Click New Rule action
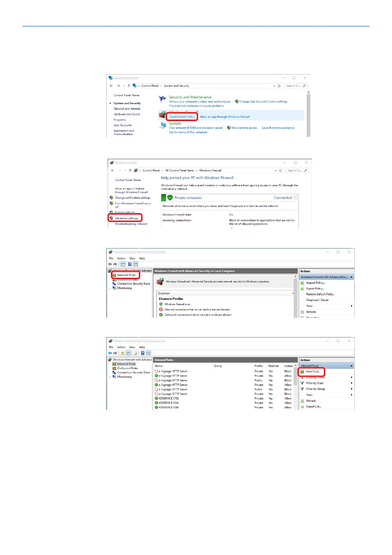Screen dimensions: 392x555 [x=313, y=371]
